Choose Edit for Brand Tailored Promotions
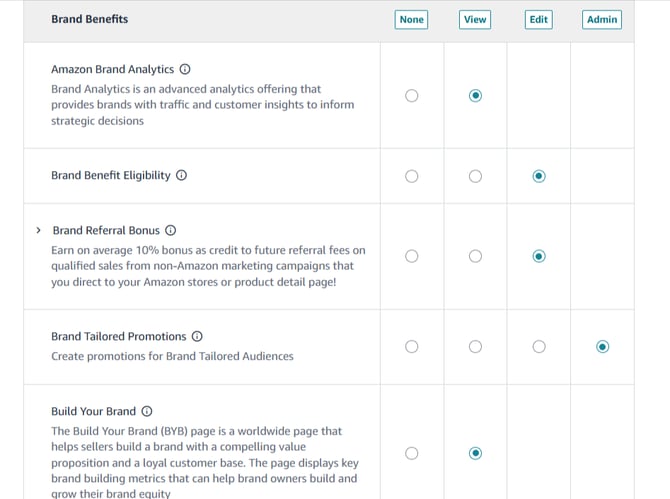The width and height of the screenshot is (670, 499). tap(539, 347)
